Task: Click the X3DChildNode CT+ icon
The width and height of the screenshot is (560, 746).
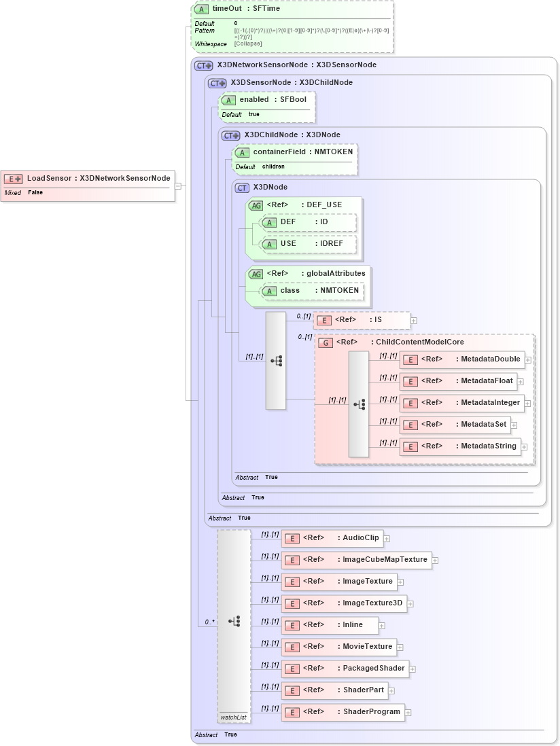Action: 231,136
